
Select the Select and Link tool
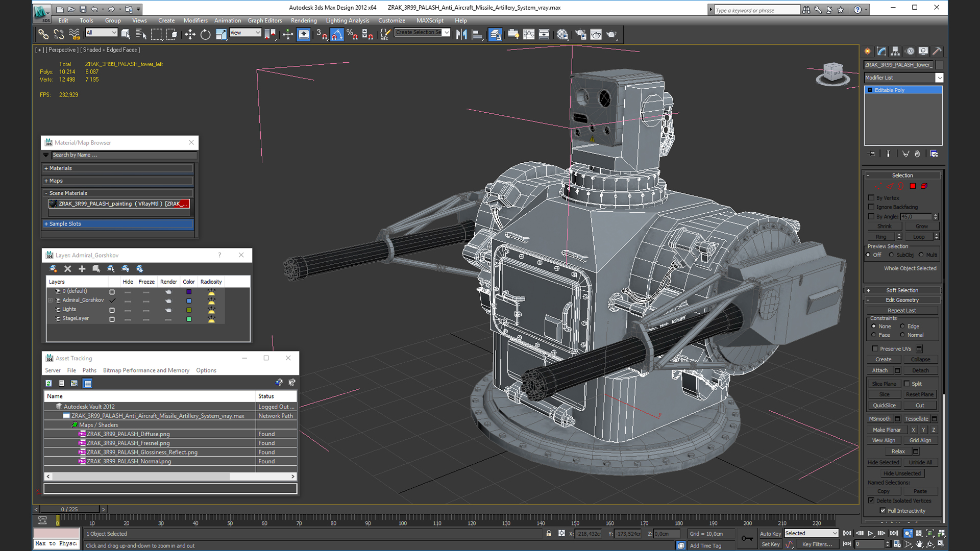[43, 34]
